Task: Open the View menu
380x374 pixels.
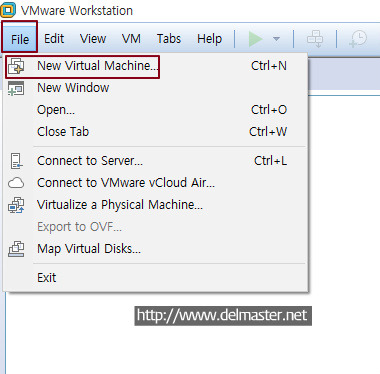Action: click(93, 39)
